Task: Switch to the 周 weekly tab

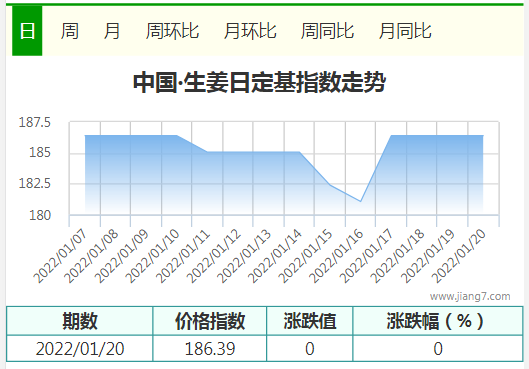Action: click(69, 31)
